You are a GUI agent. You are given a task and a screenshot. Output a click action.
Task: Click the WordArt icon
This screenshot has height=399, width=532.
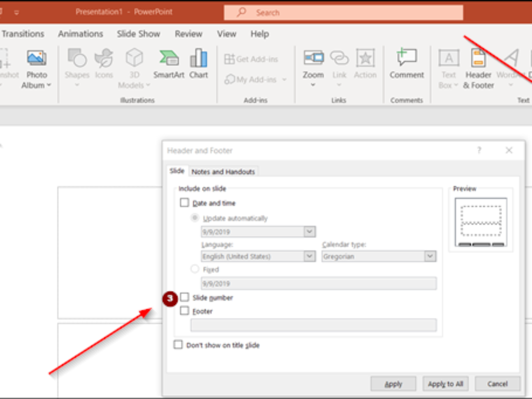click(x=511, y=58)
